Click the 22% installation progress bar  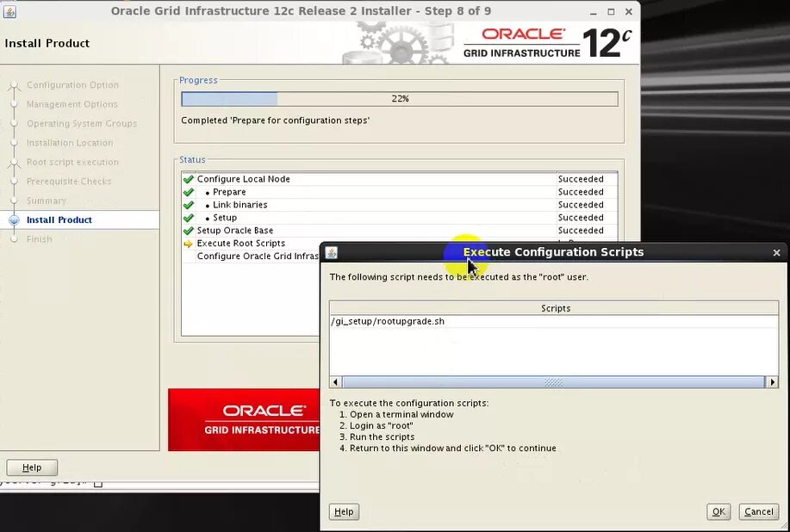coord(400,99)
